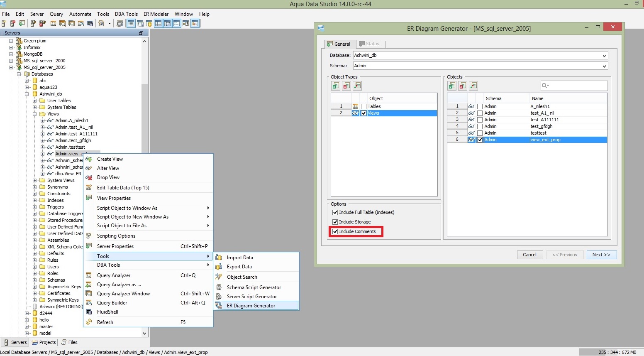Select the master database in tree

click(46, 327)
